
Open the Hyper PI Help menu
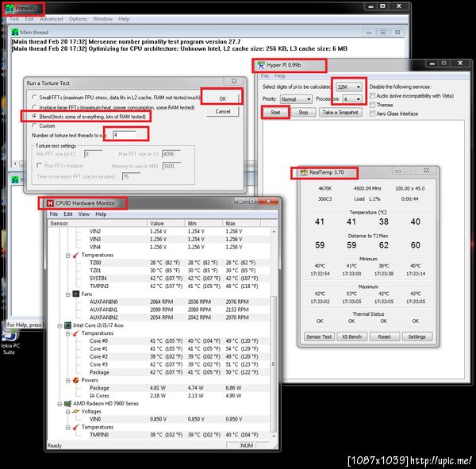(280, 76)
